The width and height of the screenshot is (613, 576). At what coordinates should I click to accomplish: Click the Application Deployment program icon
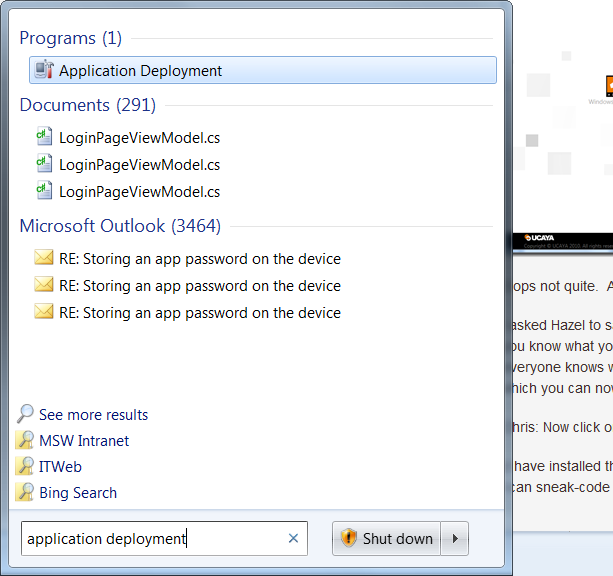click(44, 70)
